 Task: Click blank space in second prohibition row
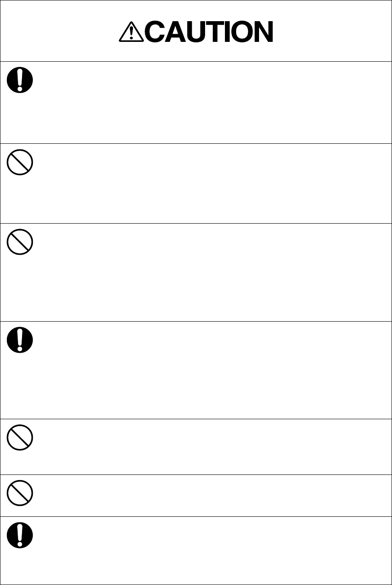[212, 272]
